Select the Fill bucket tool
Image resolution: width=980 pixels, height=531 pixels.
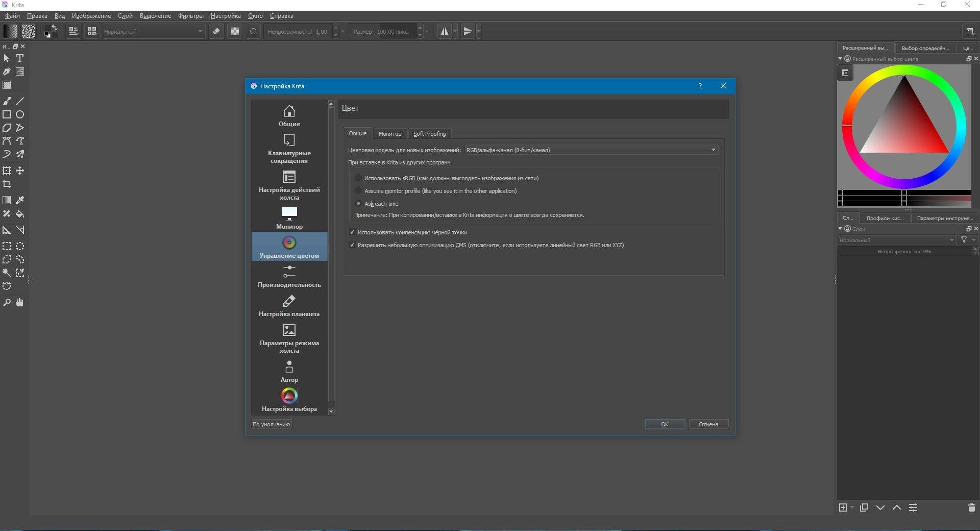(20, 213)
